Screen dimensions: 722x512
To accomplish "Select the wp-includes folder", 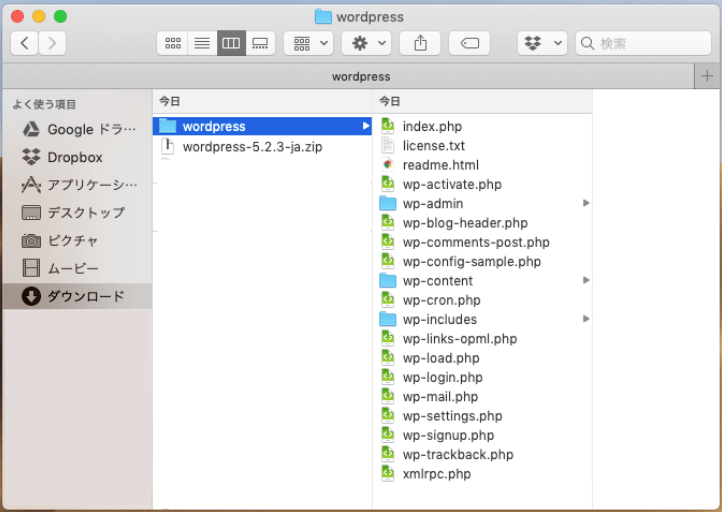I will [482, 320].
